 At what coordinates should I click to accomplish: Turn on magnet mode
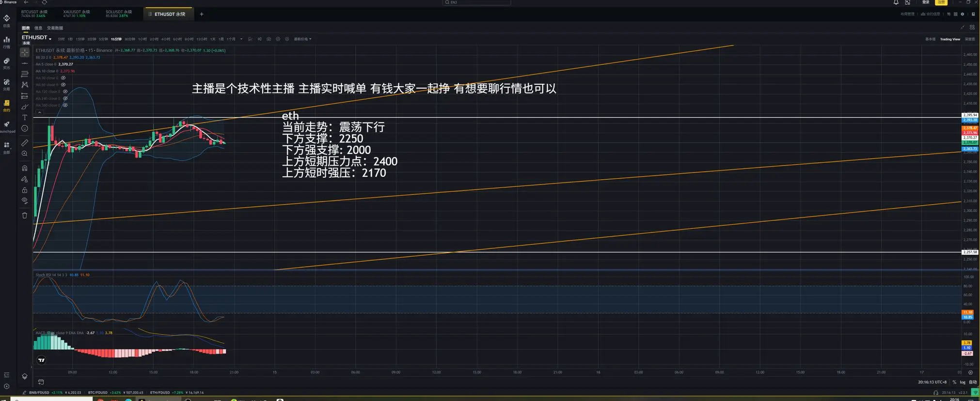(25, 168)
